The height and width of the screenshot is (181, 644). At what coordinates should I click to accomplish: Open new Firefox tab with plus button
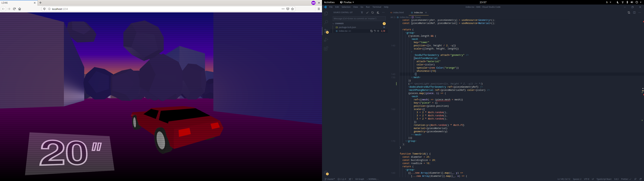click(x=40, y=3)
